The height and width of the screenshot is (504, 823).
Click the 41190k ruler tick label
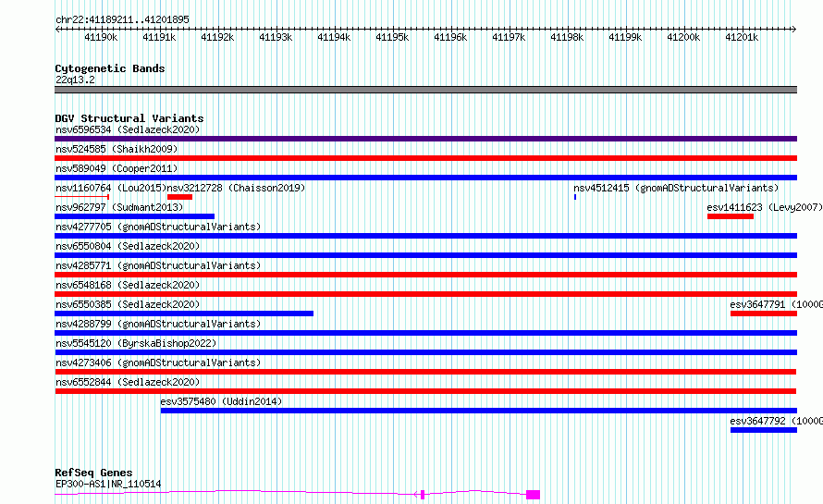(101, 37)
